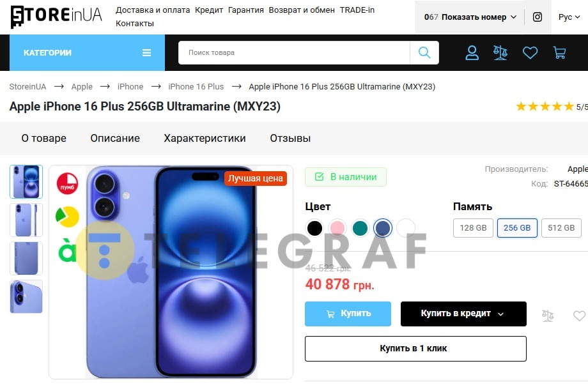Open the shopping cart icon
This screenshot has width=588, height=389.
tap(559, 53)
